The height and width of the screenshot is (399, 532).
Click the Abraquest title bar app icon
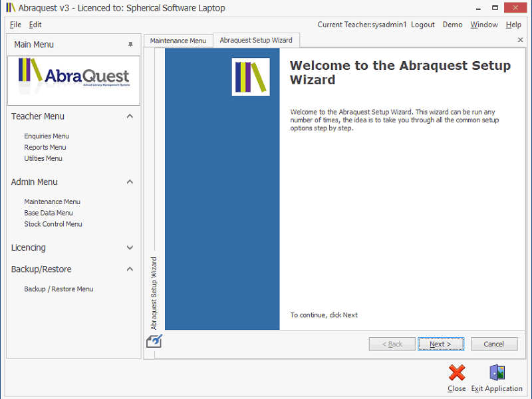tap(11, 7)
